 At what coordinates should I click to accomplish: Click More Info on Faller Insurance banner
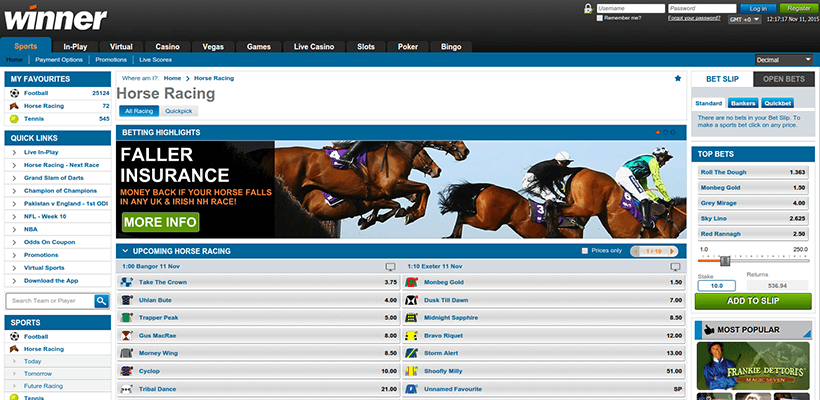(161, 222)
